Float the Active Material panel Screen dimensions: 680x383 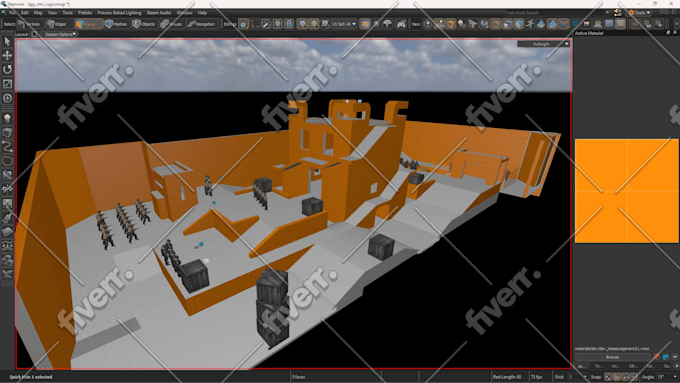(x=668, y=33)
